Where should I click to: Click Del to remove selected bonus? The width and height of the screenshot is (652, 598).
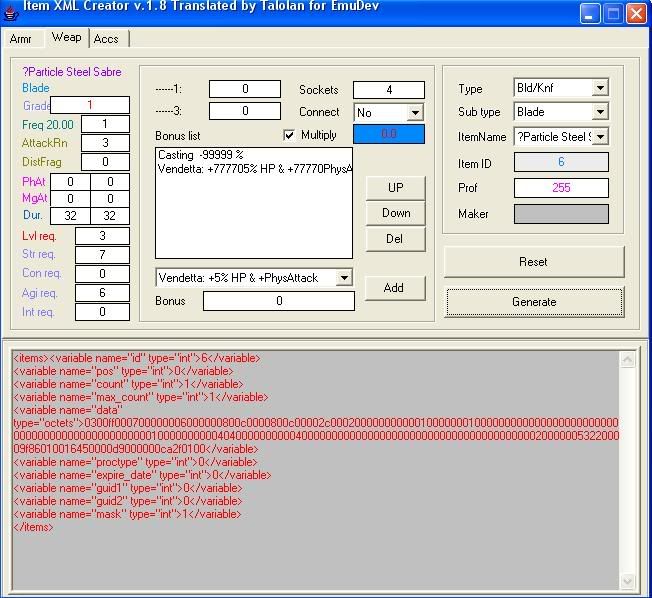[x=396, y=239]
